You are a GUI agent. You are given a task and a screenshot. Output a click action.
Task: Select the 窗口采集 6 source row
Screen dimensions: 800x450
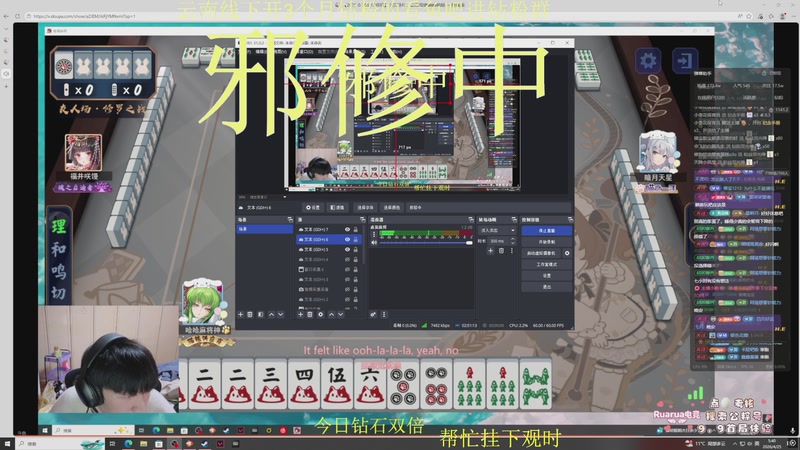(330, 269)
